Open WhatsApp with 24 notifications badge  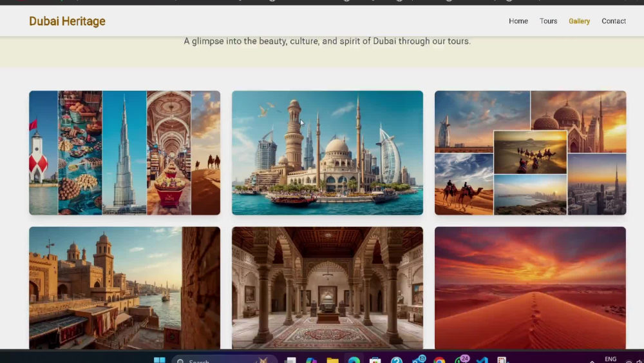[x=461, y=359]
